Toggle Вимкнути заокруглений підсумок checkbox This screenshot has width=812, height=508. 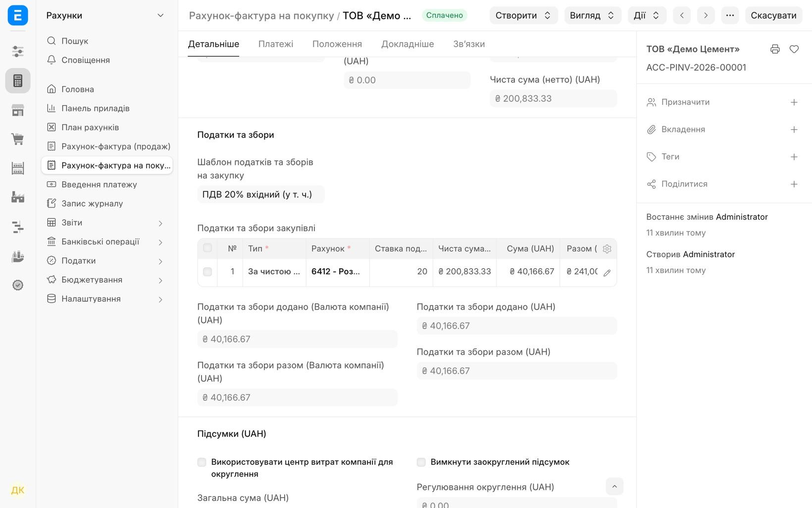point(421,462)
